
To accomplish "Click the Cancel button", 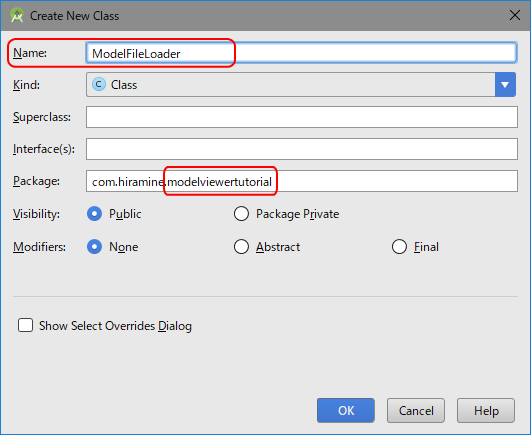I will [416, 410].
